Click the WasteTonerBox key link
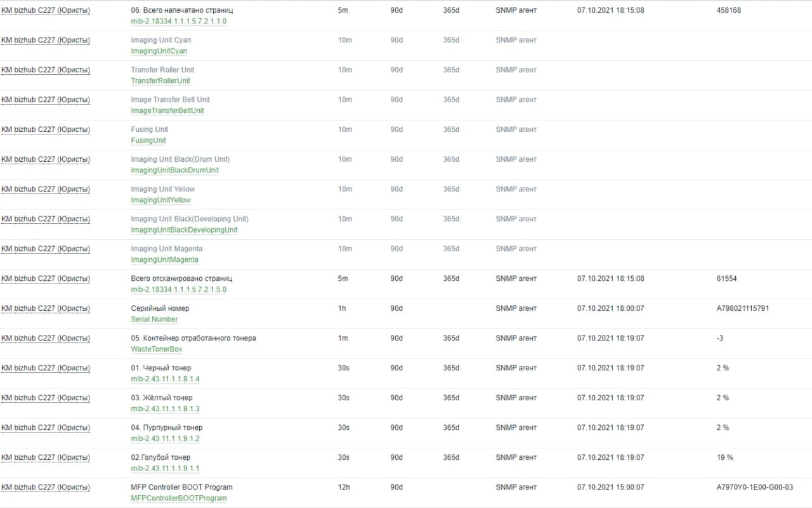 coord(156,349)
